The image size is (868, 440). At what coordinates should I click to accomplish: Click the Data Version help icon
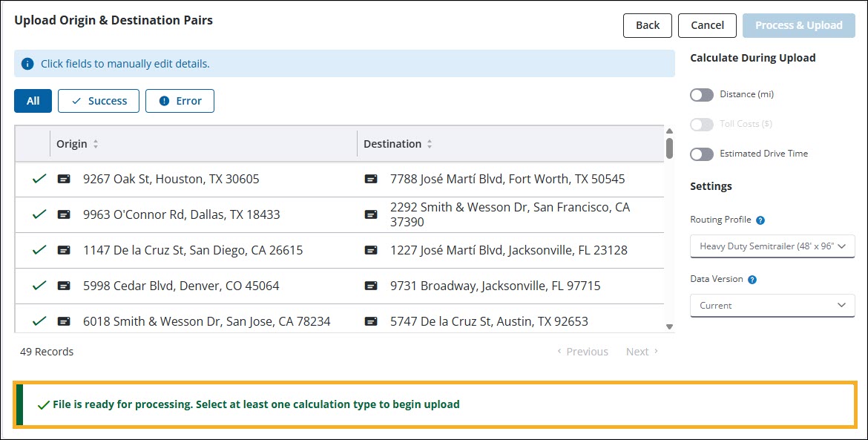[752, 280]
